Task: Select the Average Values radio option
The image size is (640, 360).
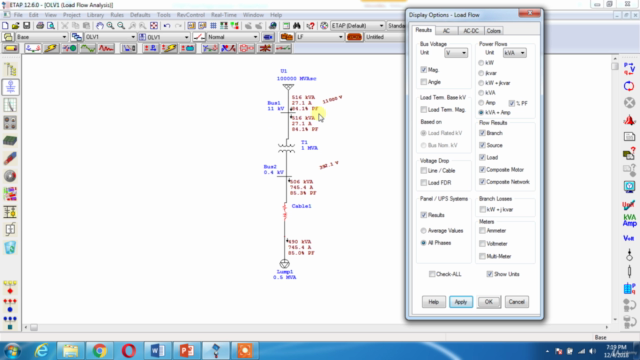Action: pyautogui.click(x=424, y=231)
